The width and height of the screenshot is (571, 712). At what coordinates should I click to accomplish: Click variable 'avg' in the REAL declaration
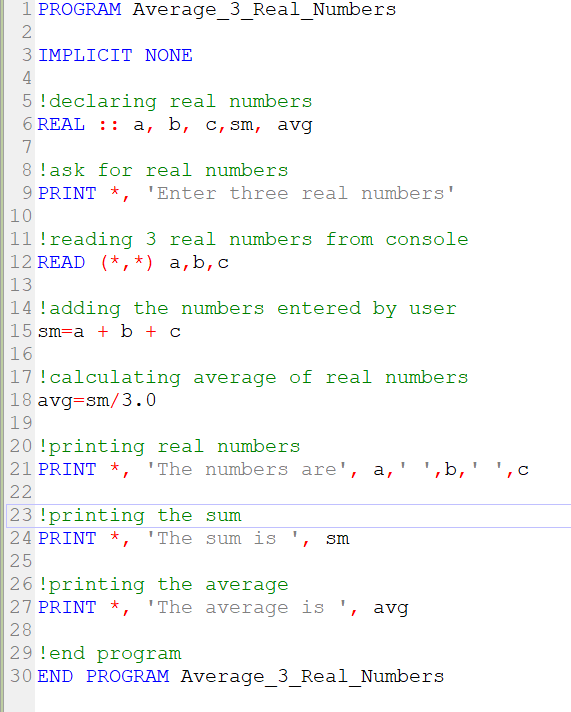tap(295, 125)
